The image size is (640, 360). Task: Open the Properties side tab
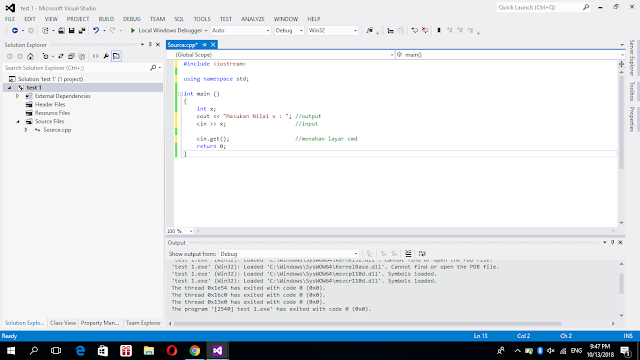(632, 119)
